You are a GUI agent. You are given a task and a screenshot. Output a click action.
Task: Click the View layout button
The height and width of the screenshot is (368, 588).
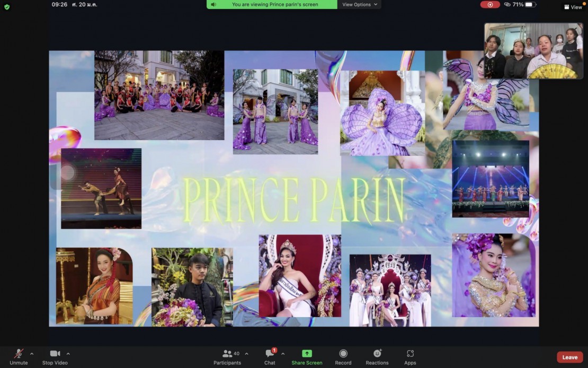(573, 7)
